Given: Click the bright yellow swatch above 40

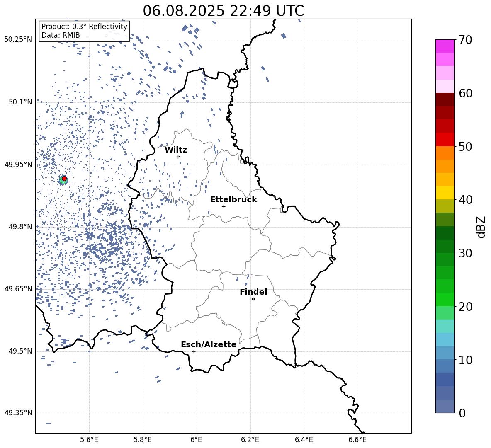Looking at the screenshot, I should point(445,193).
